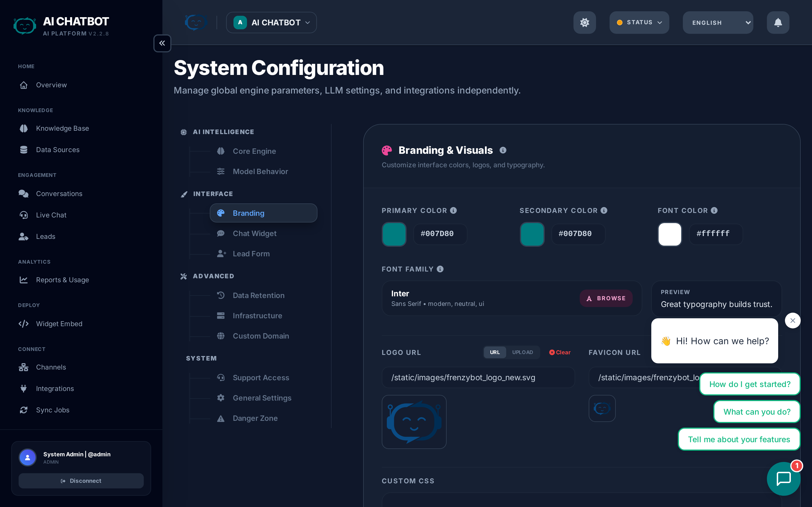
Task: Collapse sidebar with double-chevron icon
Action: 162,43
